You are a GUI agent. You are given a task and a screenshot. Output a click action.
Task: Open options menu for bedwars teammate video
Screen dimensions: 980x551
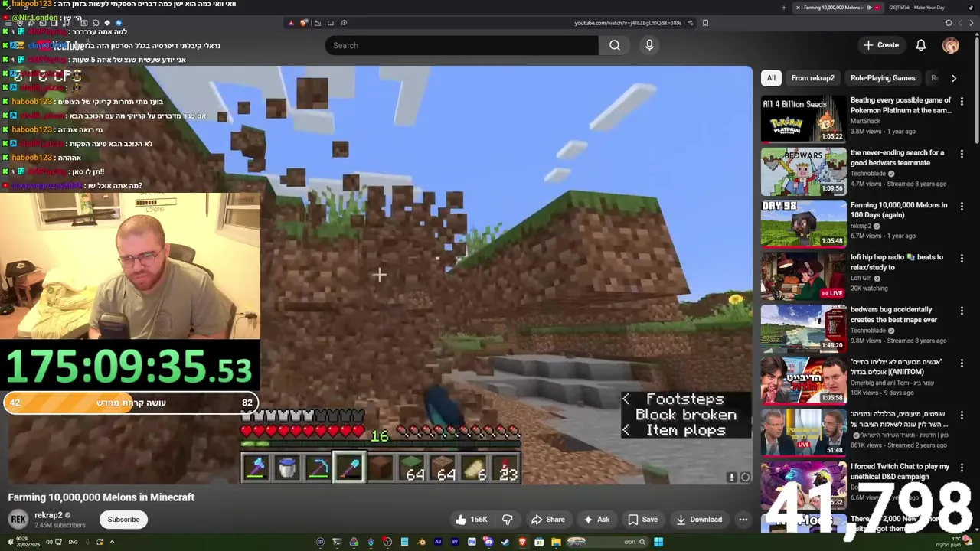coord(962,153)
